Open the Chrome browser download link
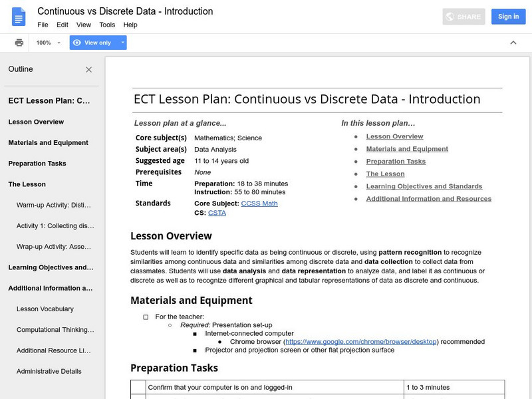 pos(361,342)
